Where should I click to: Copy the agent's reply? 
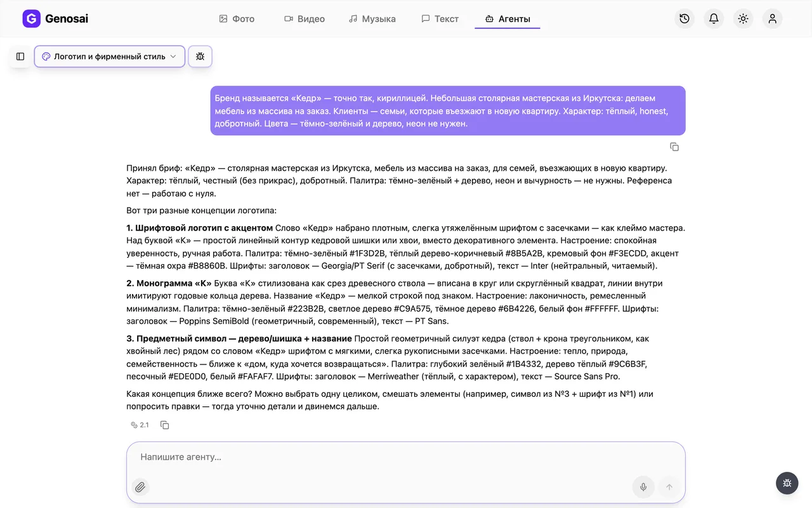coord(165,425)
